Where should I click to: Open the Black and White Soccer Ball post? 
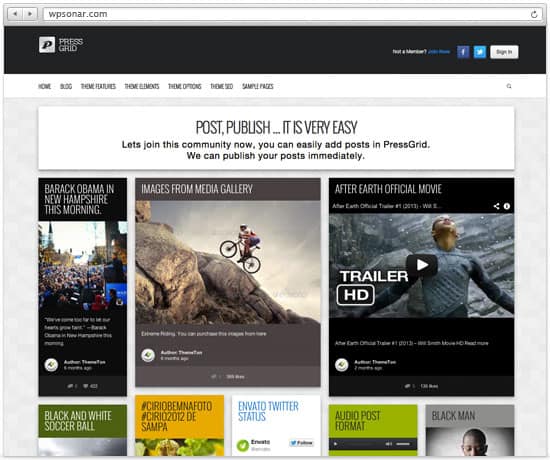click(x=78, y=421)
